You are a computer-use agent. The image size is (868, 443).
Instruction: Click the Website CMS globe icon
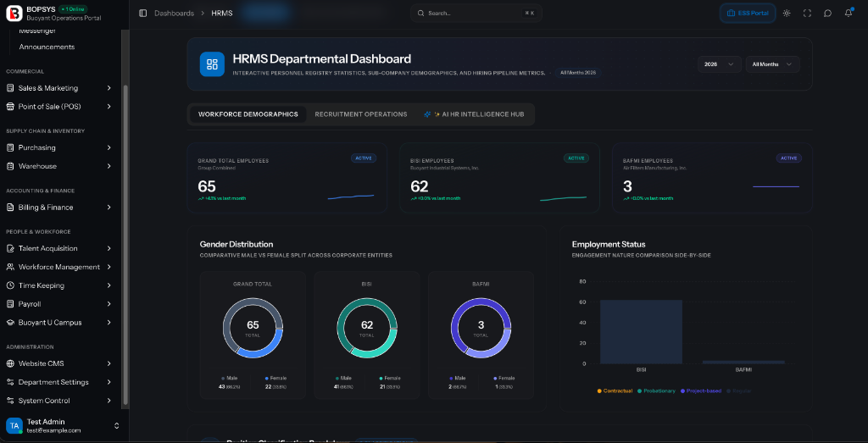pyautogui.click(x=10, y=364)
